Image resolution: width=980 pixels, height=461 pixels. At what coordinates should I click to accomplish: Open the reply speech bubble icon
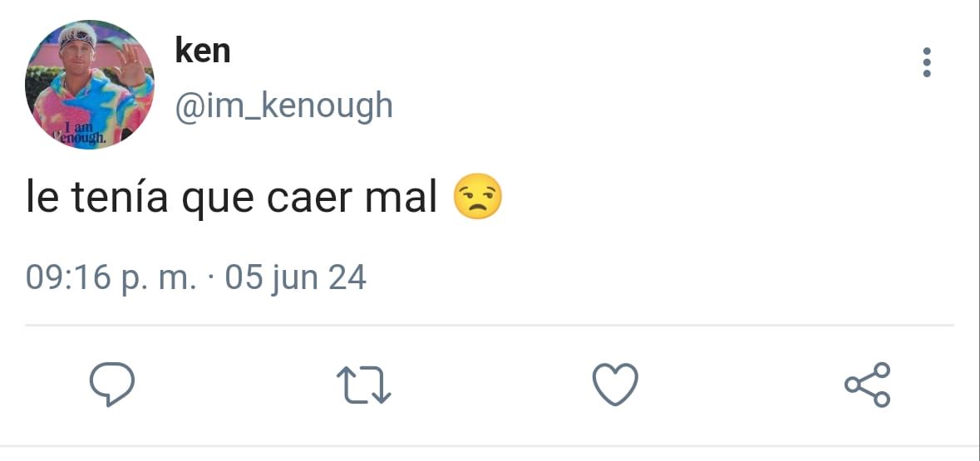coord(112,384)
